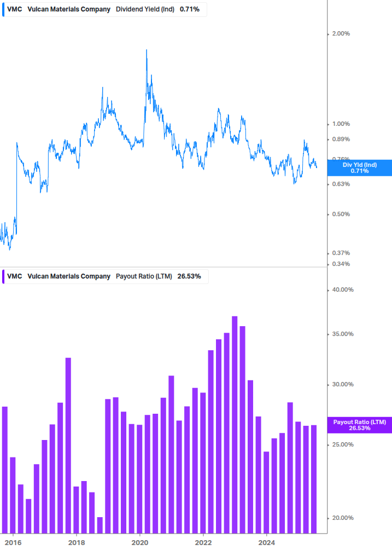Click the 2020 label on the time axis

tap(140, 543)
